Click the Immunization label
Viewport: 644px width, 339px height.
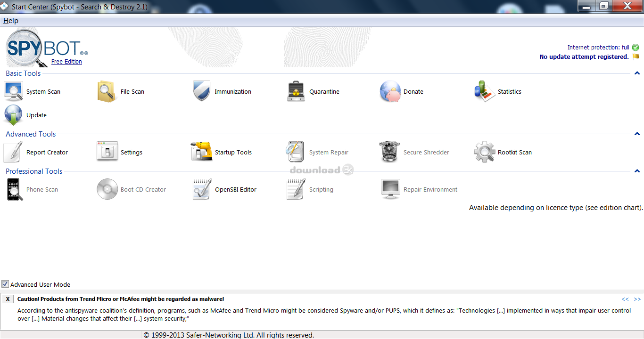pyautogui.click(x=233, y=92)
